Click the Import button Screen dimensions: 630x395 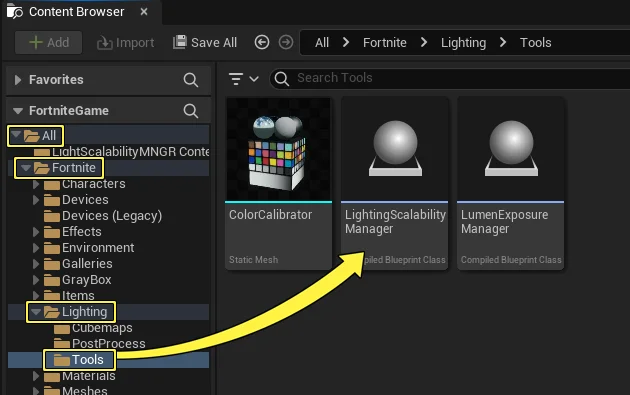(x=125, y=43)
